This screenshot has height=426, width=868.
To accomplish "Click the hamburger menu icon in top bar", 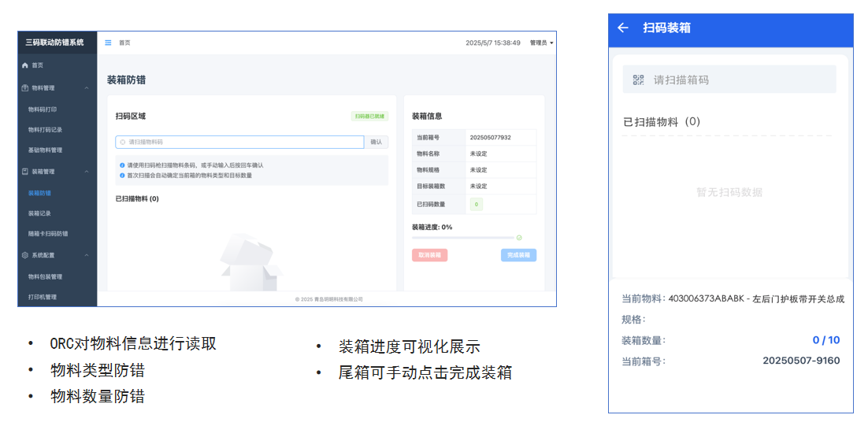I will pos(108,43).
